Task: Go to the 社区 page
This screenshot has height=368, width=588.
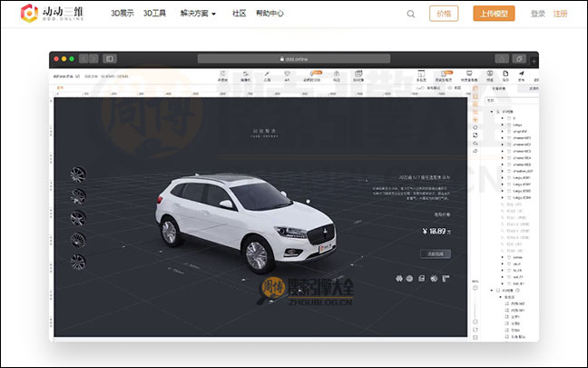Action: coord(240,14)
